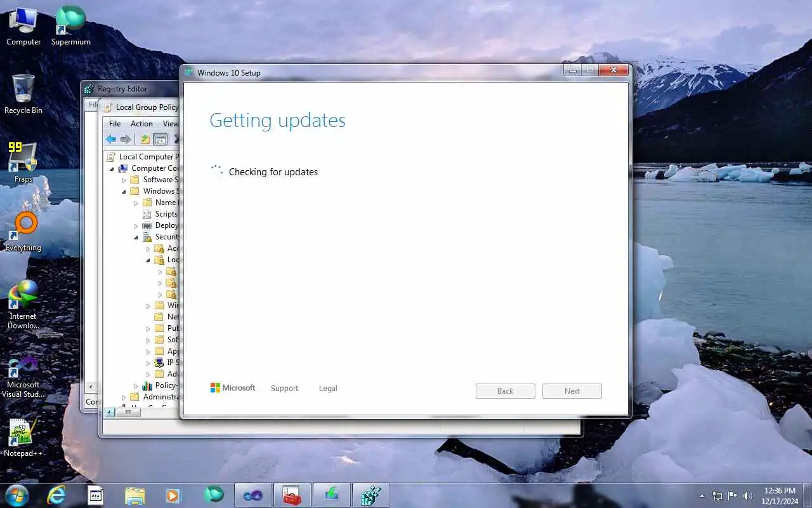
Task: Open the Computer desktop icon
Action: pos(23,27)
